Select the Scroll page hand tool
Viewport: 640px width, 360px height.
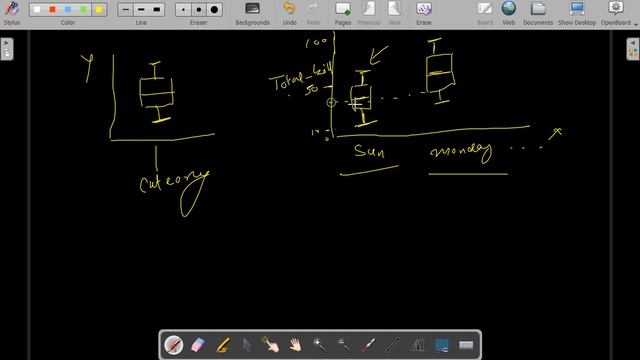pos(296,345)
